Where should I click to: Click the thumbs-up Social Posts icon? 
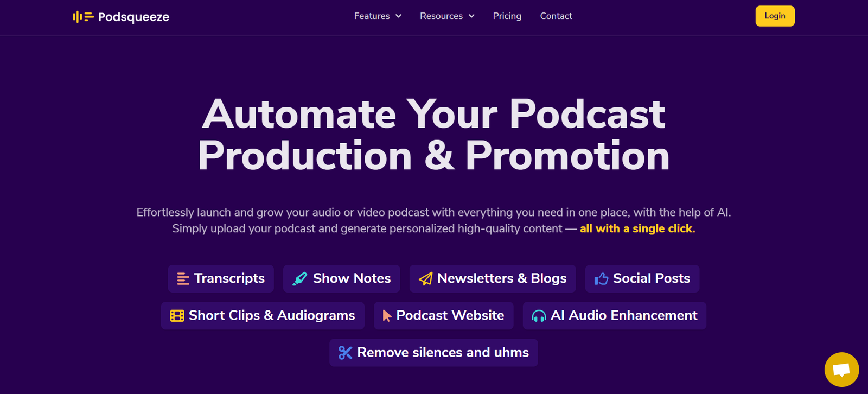(601, 279)
